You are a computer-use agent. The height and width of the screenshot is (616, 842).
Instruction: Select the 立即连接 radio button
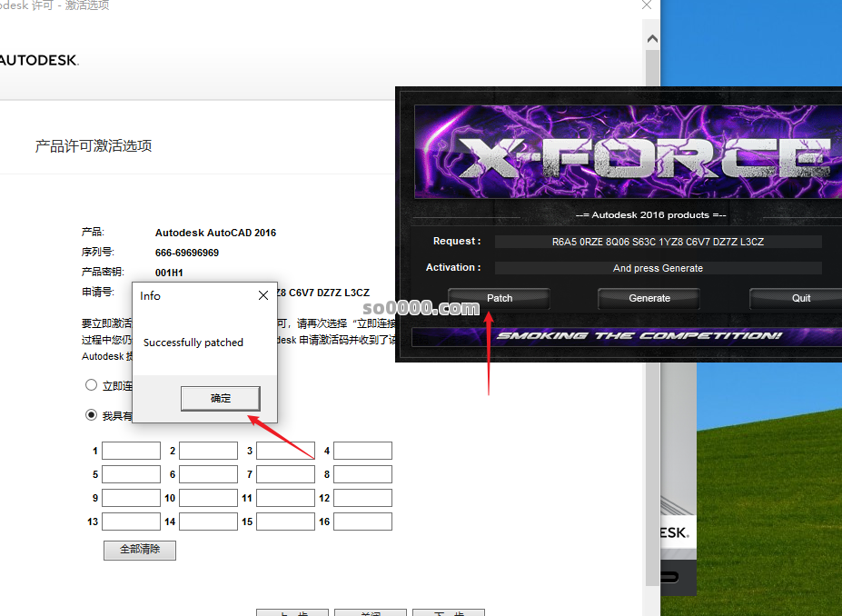pos(91,385)
